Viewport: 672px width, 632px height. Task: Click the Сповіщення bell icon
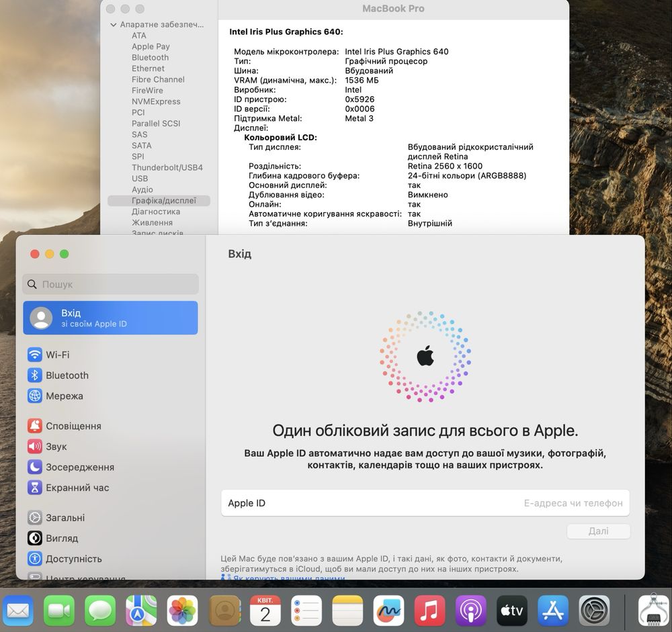pos(35,426)
